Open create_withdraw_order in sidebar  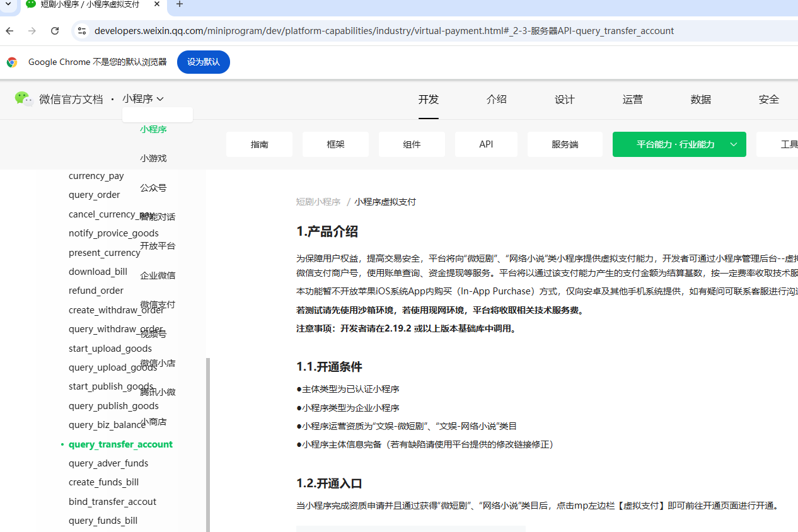pyautogui.click(x=117, y=310)
